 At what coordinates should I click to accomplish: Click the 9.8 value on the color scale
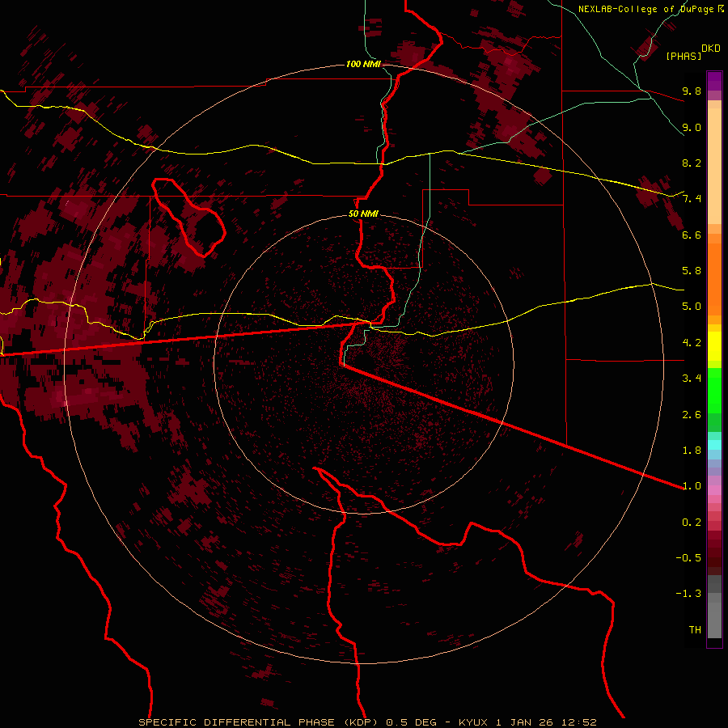point(692,91)
